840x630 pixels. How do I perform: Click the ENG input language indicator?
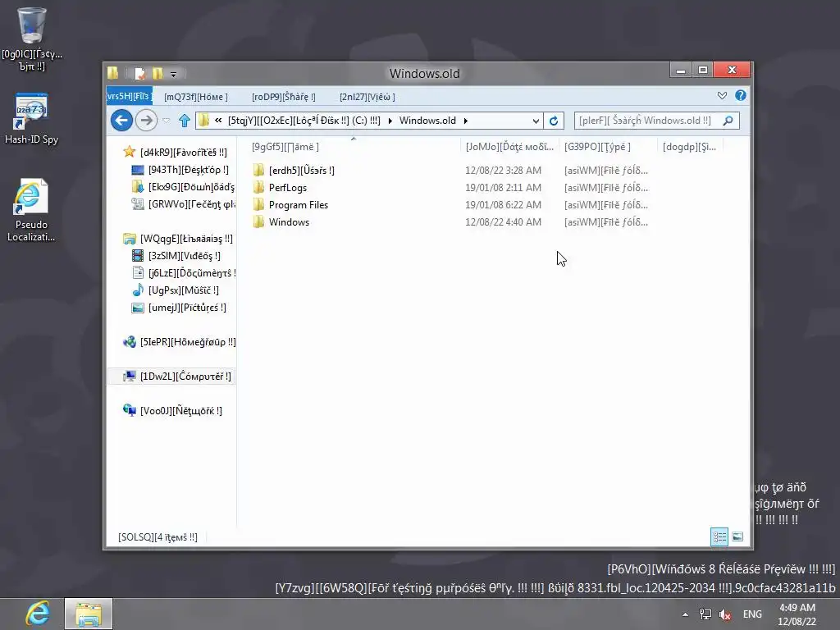[752, 614]
